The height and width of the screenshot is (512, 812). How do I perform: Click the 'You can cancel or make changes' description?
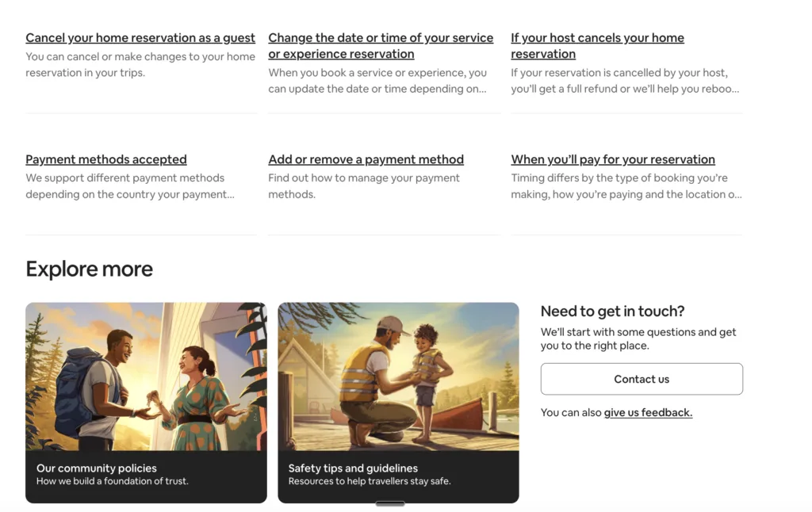140,65
